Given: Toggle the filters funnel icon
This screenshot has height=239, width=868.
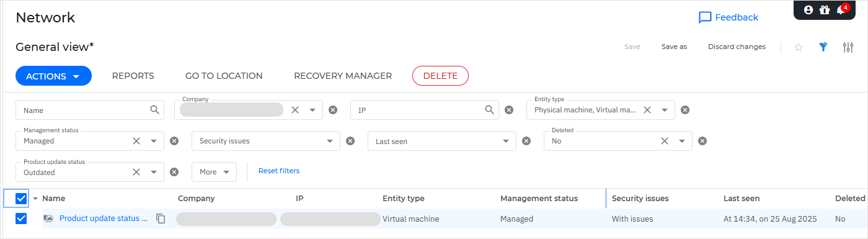Looking at the screenshot, I should tap(823, 47).
